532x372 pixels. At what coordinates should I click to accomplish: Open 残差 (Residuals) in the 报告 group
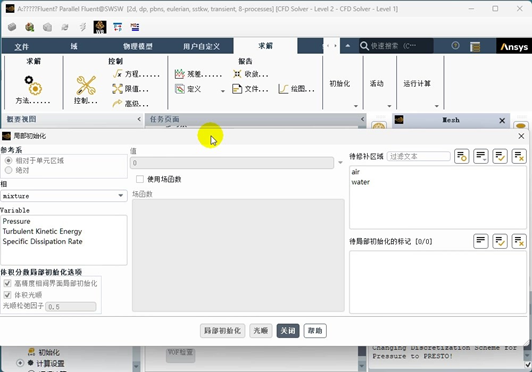198,74
